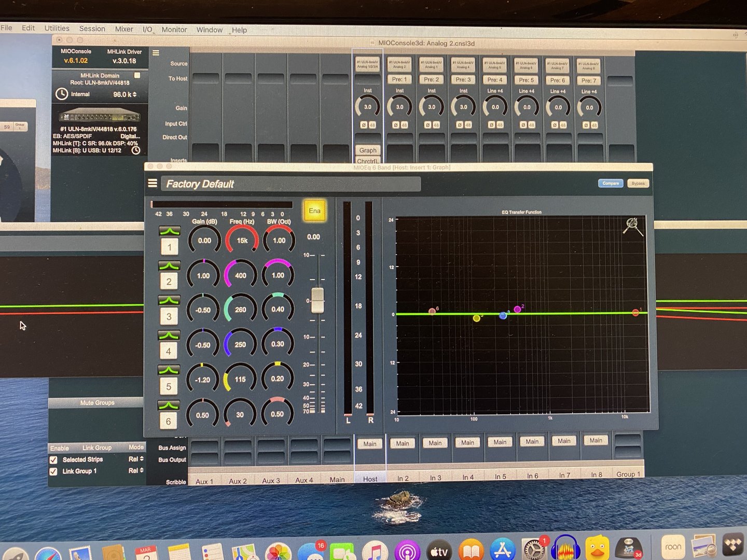Open the Monitor menu
This screenshot has width=747, height=560.
[174, 30]
